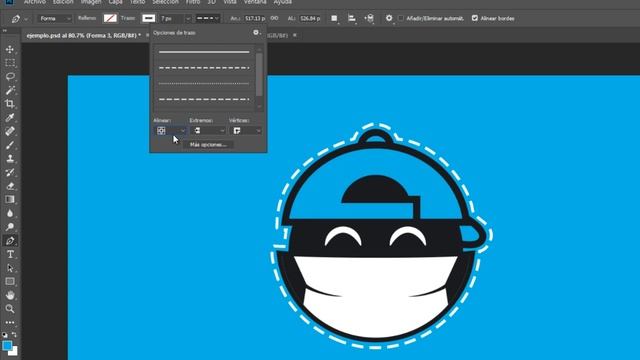The width and height of the screenshot is (640, 360).
Task: Open the extra tools ellipsis menu
Action: tap(10, 322)
